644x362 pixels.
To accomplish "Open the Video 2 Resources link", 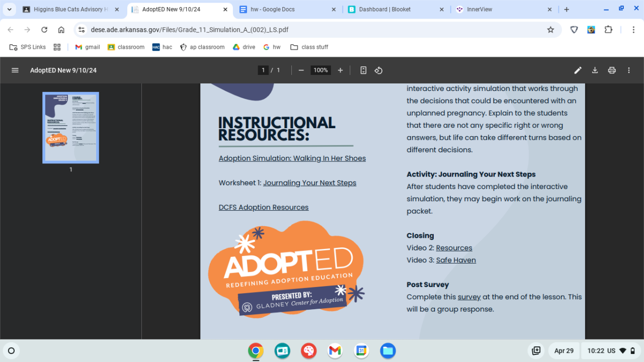I will pos(454,248).
